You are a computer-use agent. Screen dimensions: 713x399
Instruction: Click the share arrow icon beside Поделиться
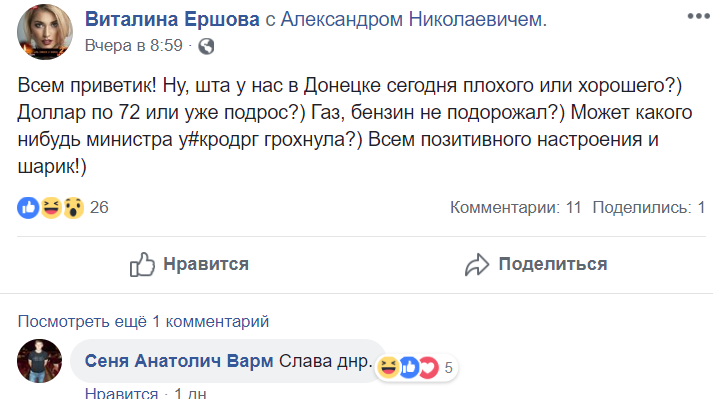477,265
